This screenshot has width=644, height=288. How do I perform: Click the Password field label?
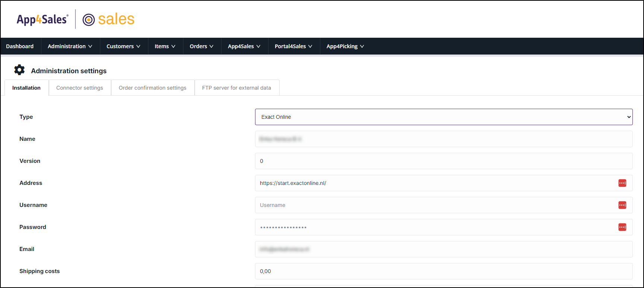click(x=33, y=227)
